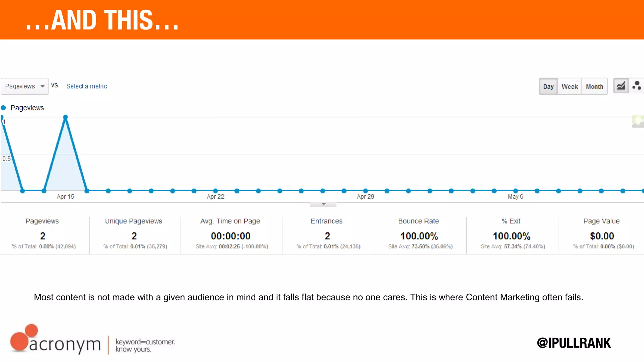
Task: Select the Week granularity button
Action: coord(569,86)
